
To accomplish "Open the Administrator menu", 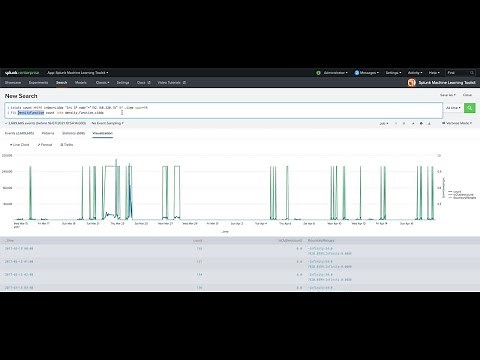I will click(x=336, y=73).
